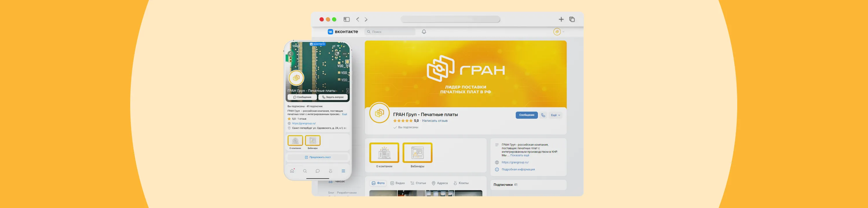The image size is (868, 208).
Task: Click the ГРАН cover banner image
Action: click(x=466, y=74)
